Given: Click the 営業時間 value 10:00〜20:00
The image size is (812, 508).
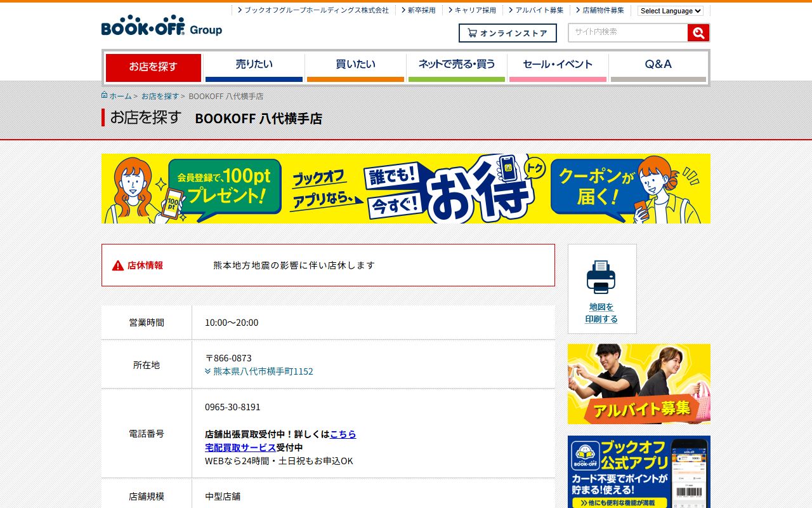Looking at the screenshot, I should coord(232,323).
